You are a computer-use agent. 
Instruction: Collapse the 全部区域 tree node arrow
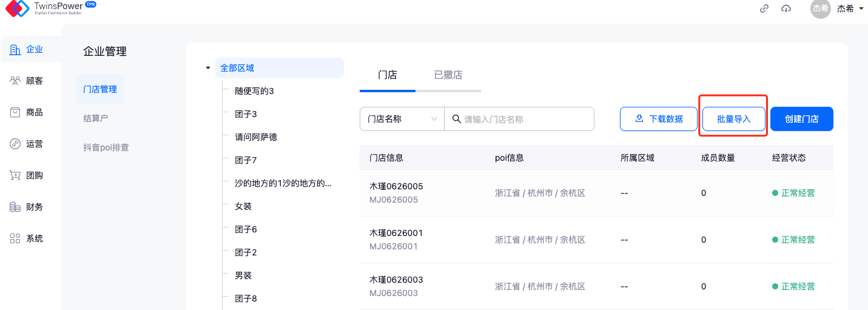(208, 68)
